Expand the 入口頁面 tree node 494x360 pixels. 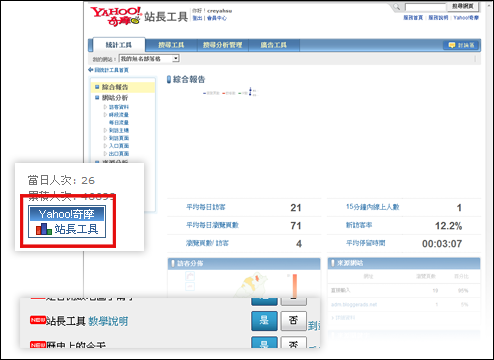105,146
